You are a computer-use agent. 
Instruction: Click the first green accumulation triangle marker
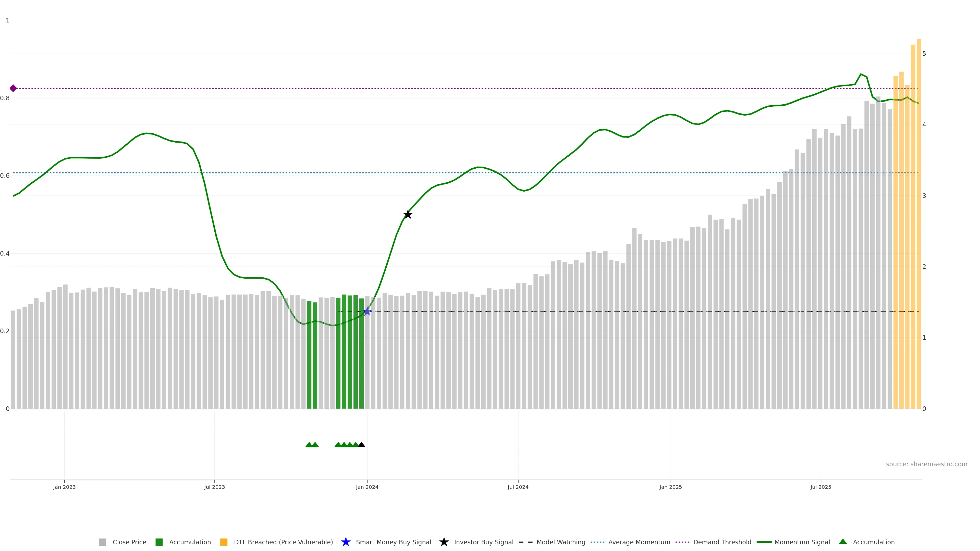(x=309, y=445)
